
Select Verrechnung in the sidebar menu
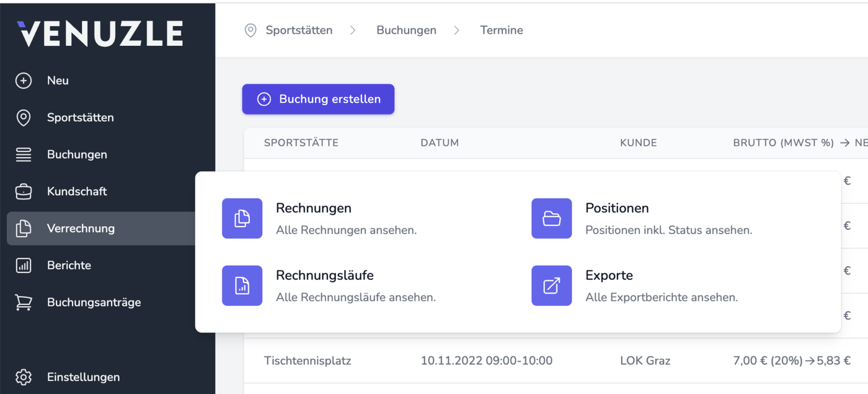click(81, 229)
